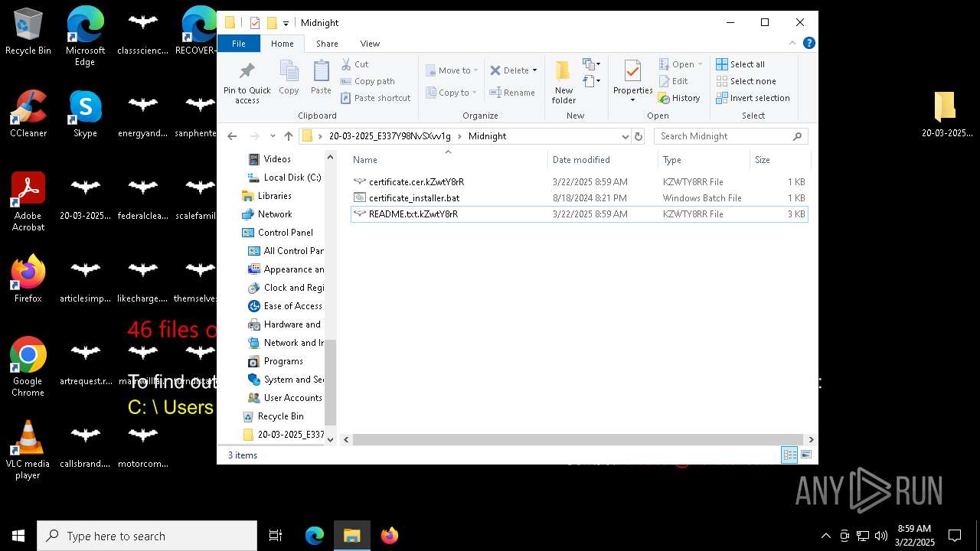Click Pin to Quick access icon

point(247,72)
